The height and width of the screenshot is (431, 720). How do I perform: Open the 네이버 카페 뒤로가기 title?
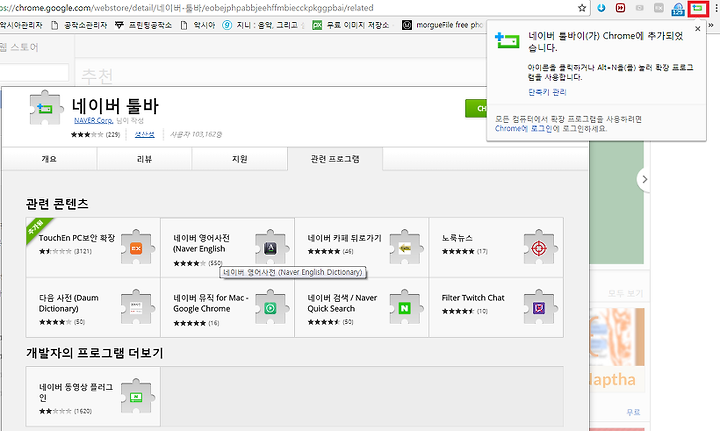(344, 238)
